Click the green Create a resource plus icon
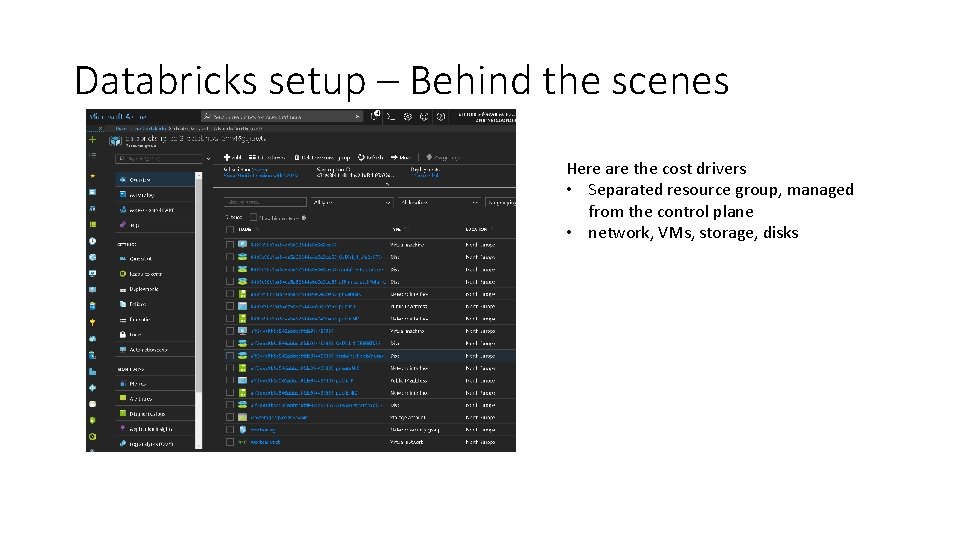 [92, 140]
